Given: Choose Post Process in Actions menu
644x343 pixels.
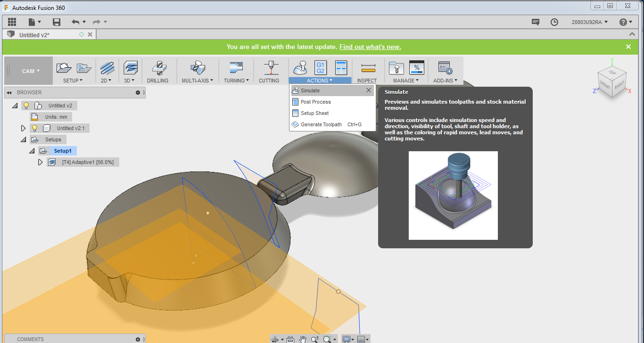Looking at the screenshot, I should 332,102.
